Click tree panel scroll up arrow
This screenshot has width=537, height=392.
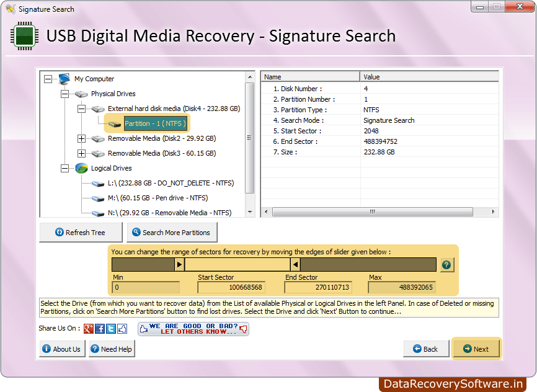point(250,77)
